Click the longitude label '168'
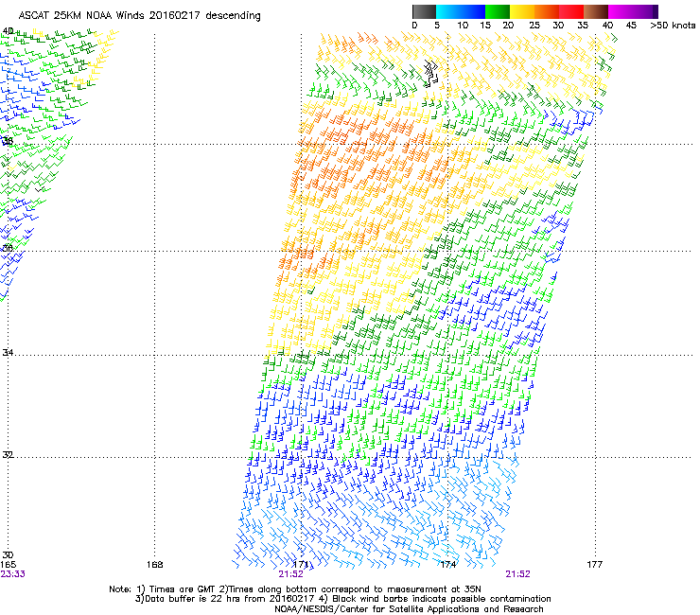 154,565
